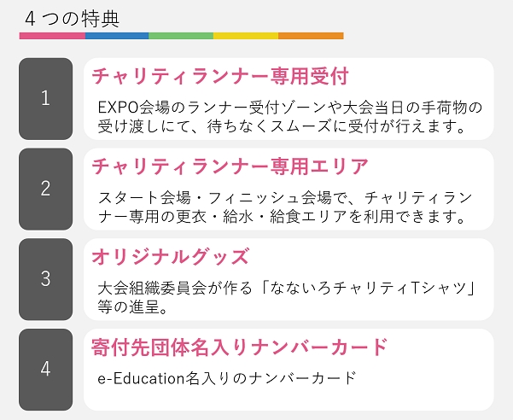Screen dimensions: 513x420
Task: Click the オリジナルグッズ heading
Action: tap(170, 256)
